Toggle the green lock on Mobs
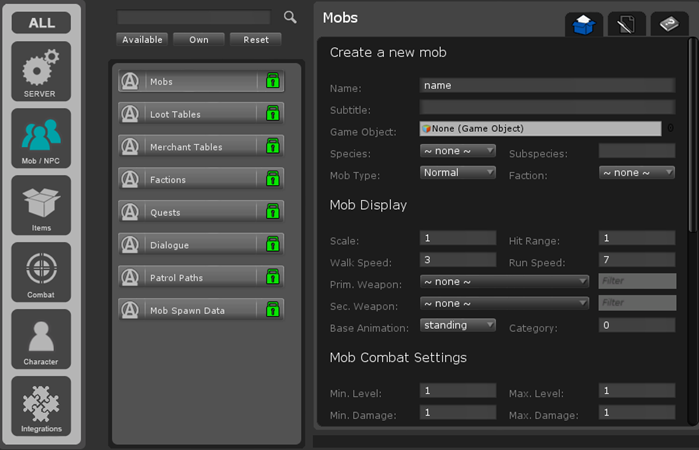This screenshot has height=450, width=699. click(272, 82)
